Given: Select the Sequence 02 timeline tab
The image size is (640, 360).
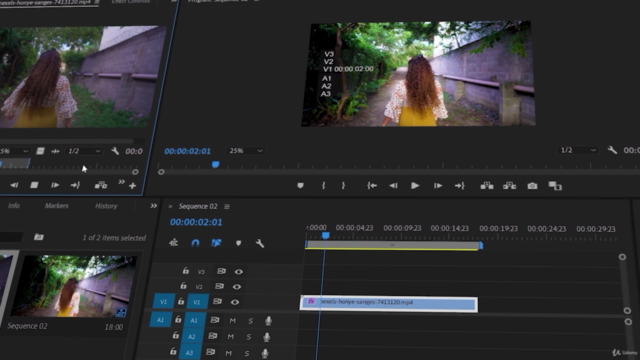Looking at the screenshot, I should click(198, 206).
